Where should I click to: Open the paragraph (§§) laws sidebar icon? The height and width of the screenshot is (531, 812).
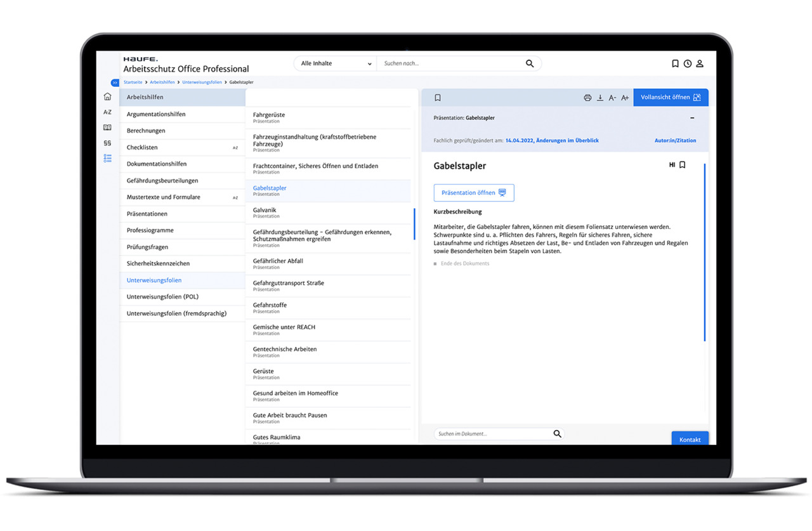pyautogui.click(x=107, y=143)
